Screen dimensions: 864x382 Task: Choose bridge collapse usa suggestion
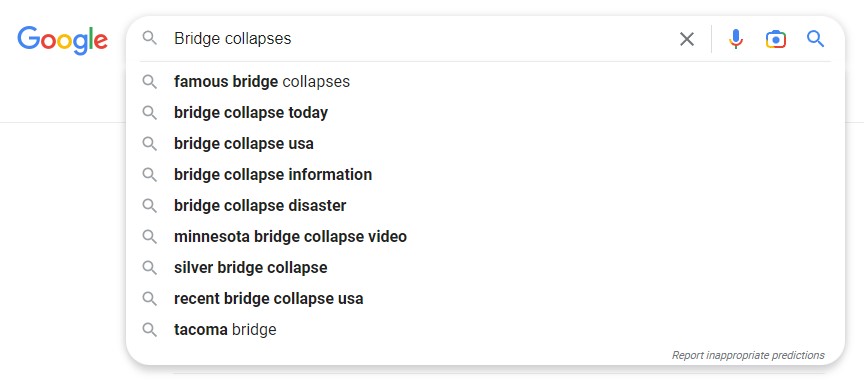tap(485, 143)
